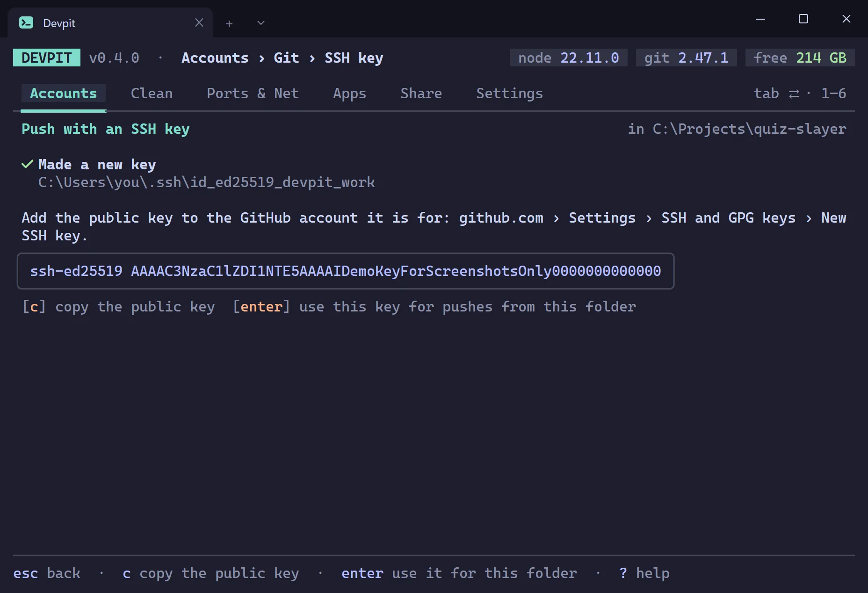Go to Accounts in the breadcrumb

pos(215,58)
